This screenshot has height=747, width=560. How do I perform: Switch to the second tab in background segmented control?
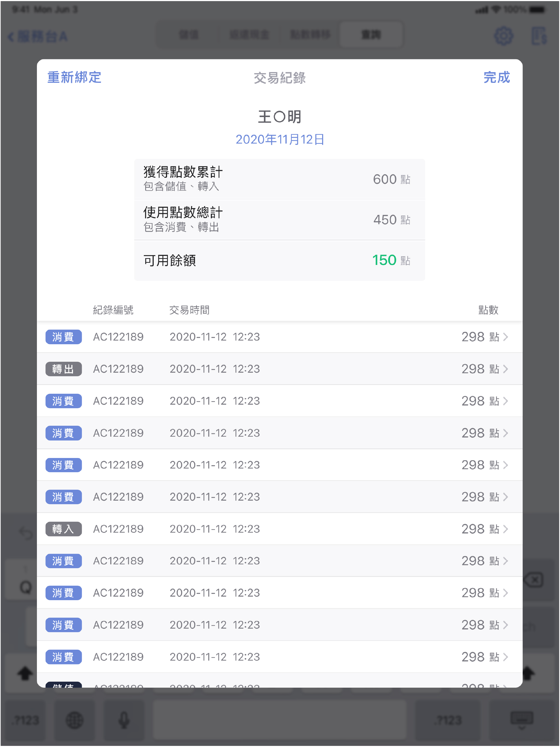pos(249,34)
